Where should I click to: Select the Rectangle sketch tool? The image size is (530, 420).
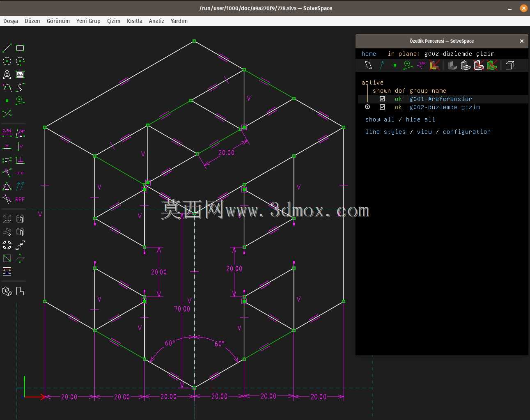coord(20,48)
